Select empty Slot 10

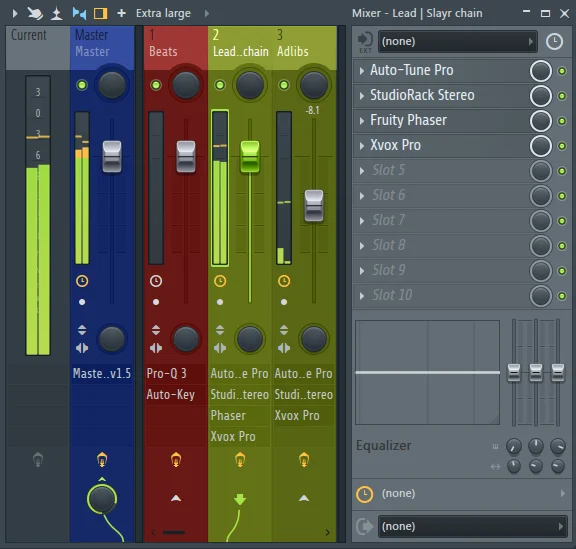pyautogui.click(x=392, y=295)
